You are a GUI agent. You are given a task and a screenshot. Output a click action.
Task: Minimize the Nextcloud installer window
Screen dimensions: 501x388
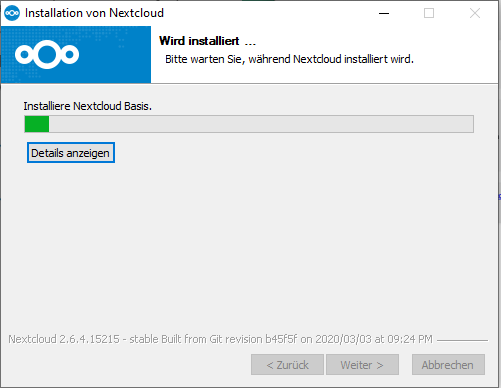(x=384, y=13)
